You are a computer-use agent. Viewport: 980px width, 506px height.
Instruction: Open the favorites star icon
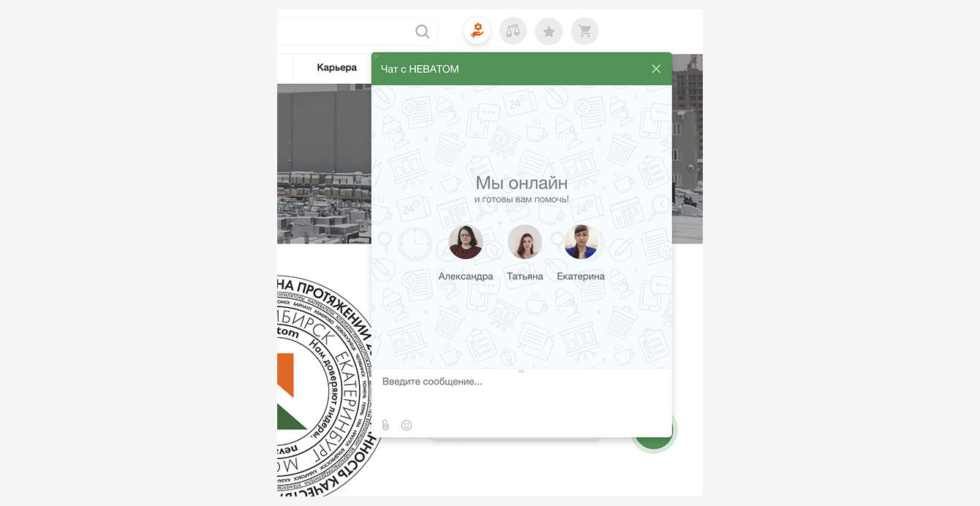(549, 31)
